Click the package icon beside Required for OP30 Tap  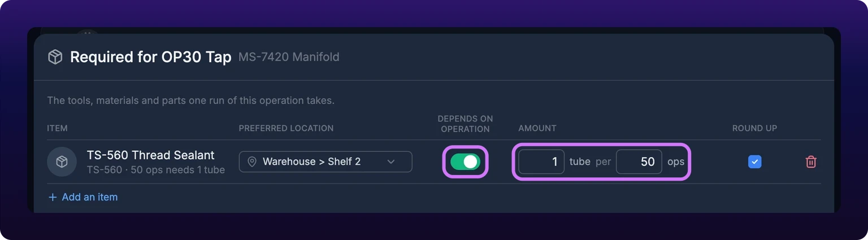pyautogui.click(x=55, y=57)
